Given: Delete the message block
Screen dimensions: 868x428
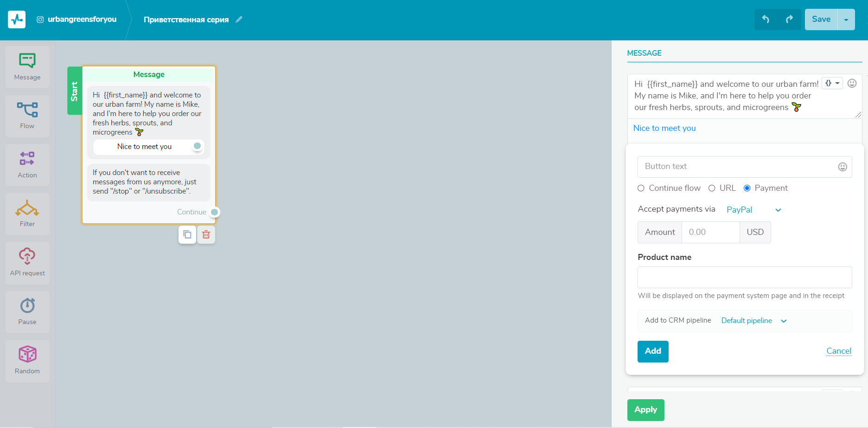Looking at the screenshot, I should [206, 234].
